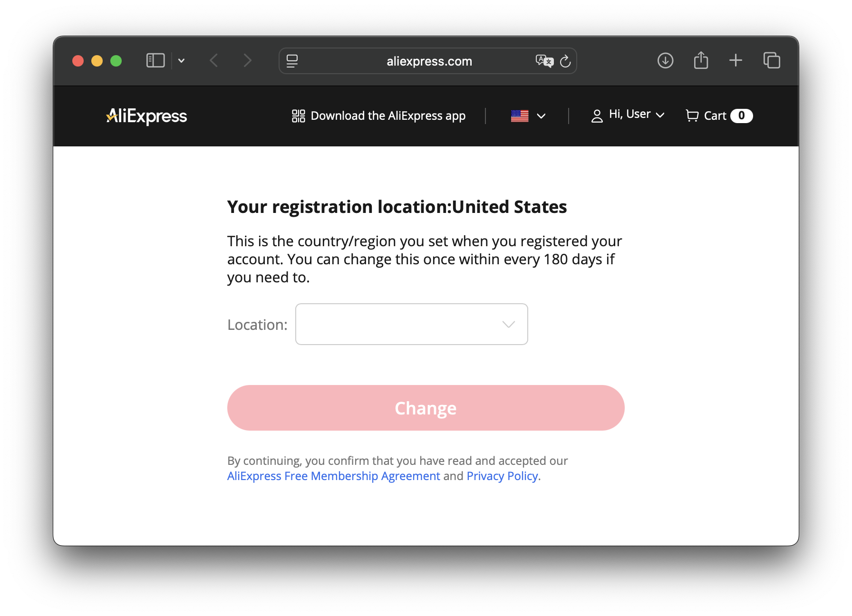
Task: Show the Safari tab overview
Action: (x=772, y=60)
